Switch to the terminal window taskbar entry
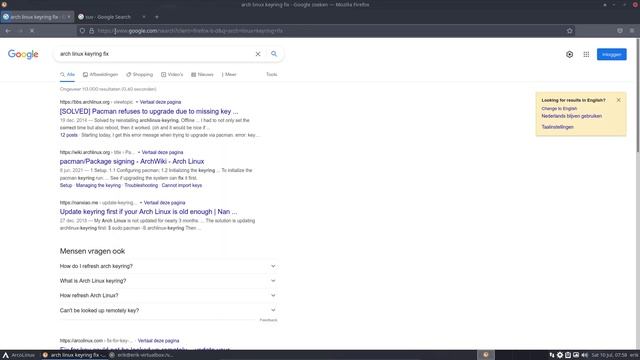Viewport: 640px width, 360px height. [x=141, y=355]
